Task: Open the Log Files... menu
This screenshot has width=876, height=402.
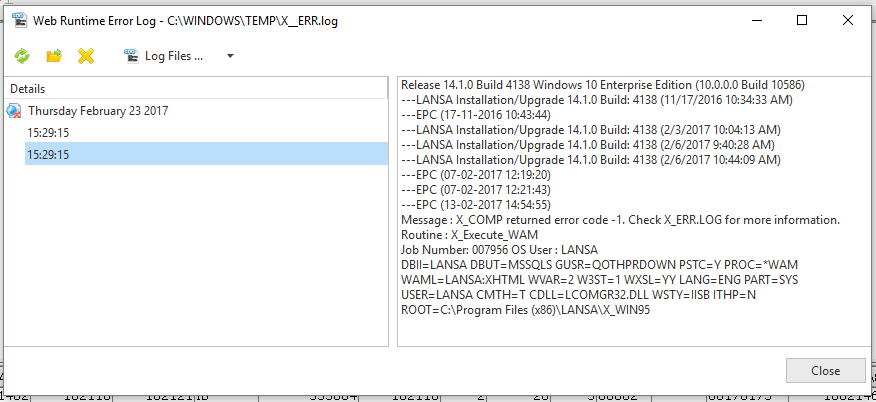Action: click(x=174, y=56)
